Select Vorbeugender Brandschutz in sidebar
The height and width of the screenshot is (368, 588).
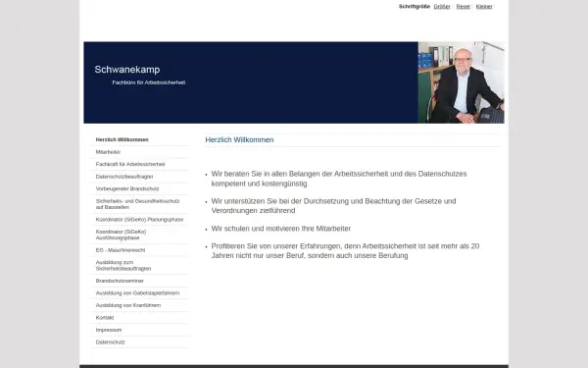coord(127,188)
